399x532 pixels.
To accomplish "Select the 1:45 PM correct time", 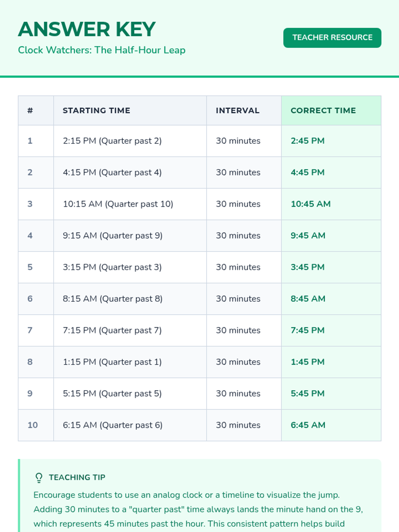I will pos(308,362).
